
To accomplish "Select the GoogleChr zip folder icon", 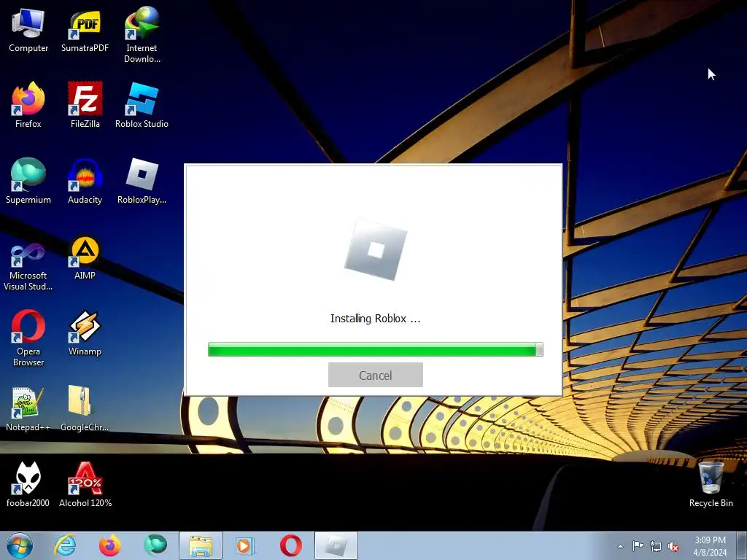I will point(85,408).
